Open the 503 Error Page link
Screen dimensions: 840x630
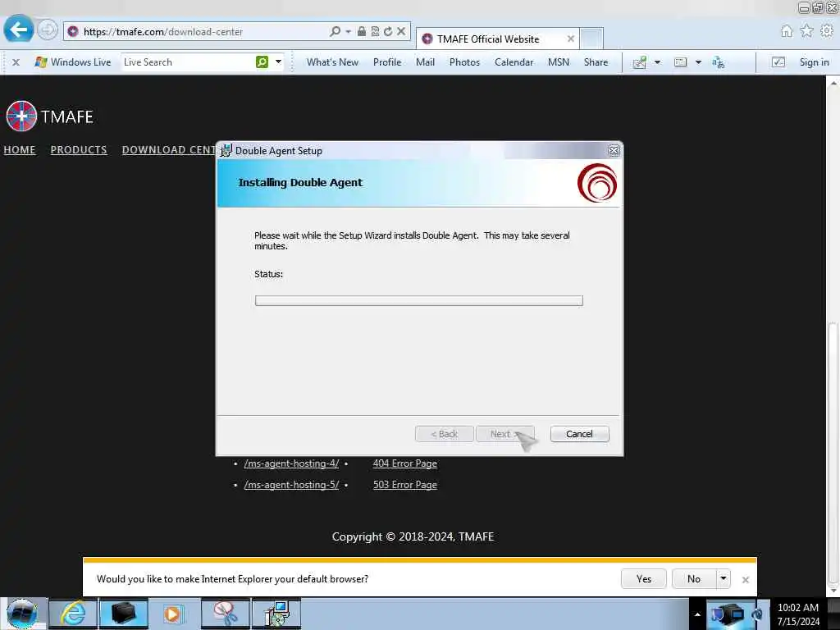tap(405, 485)
